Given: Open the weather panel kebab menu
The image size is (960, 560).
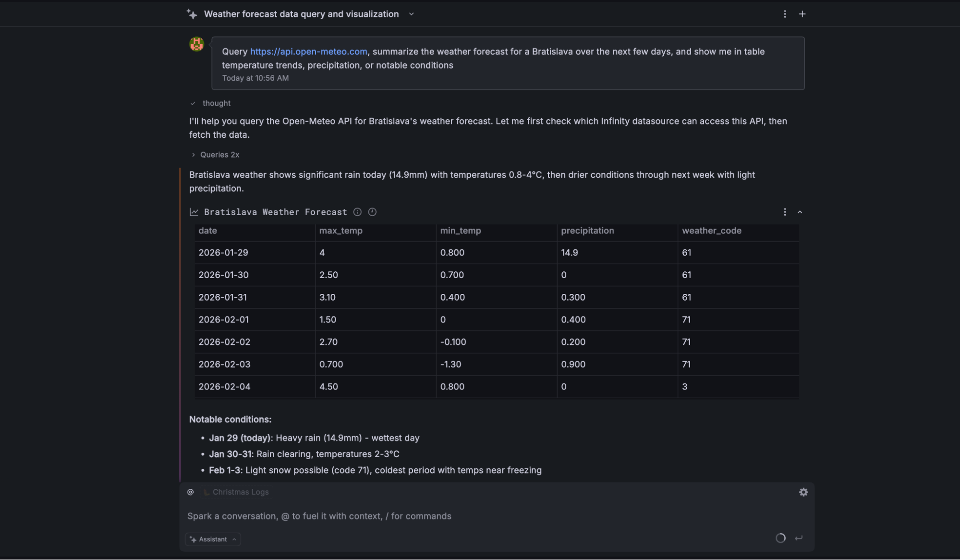Looking at the screenshot, I should pyautogui.click(x=785, y=212).
